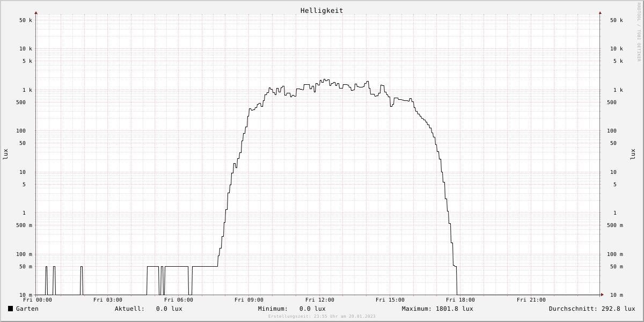Screen dimensions: 644x322
Task: Click the "50 k" label on the left axis
Action: point(26,20)
